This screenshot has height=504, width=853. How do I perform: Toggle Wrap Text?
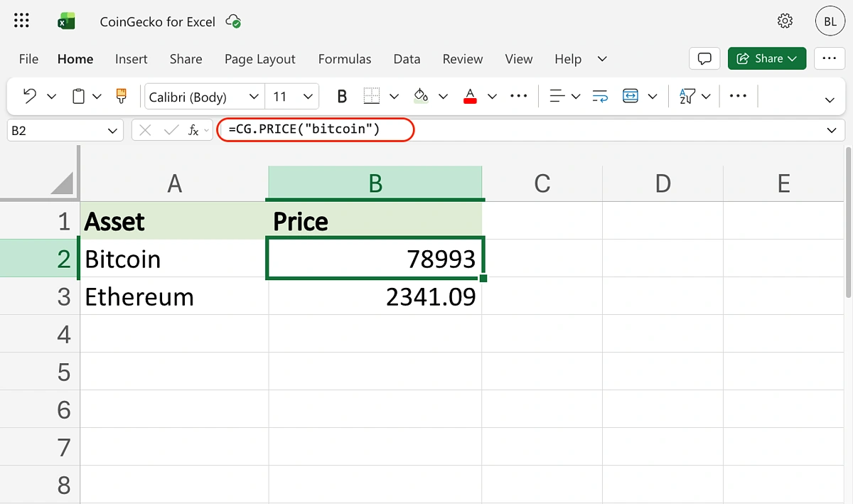tap(600, 96)
